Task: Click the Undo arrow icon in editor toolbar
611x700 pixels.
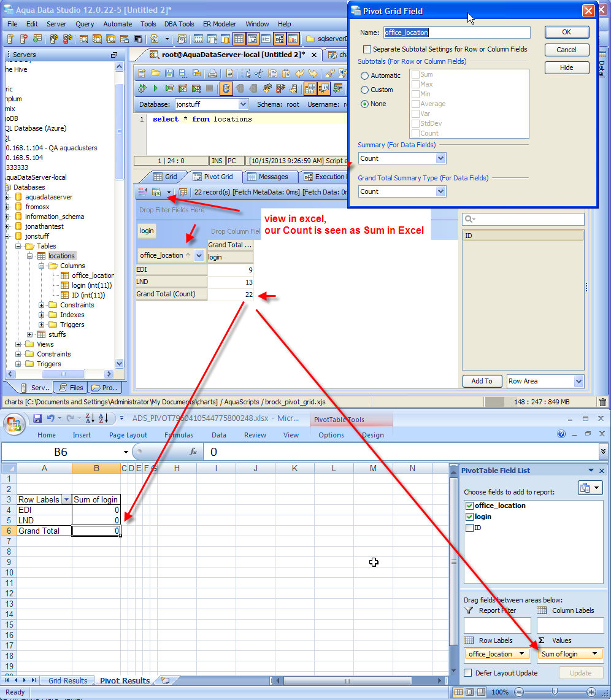Action: pos(299,73)
